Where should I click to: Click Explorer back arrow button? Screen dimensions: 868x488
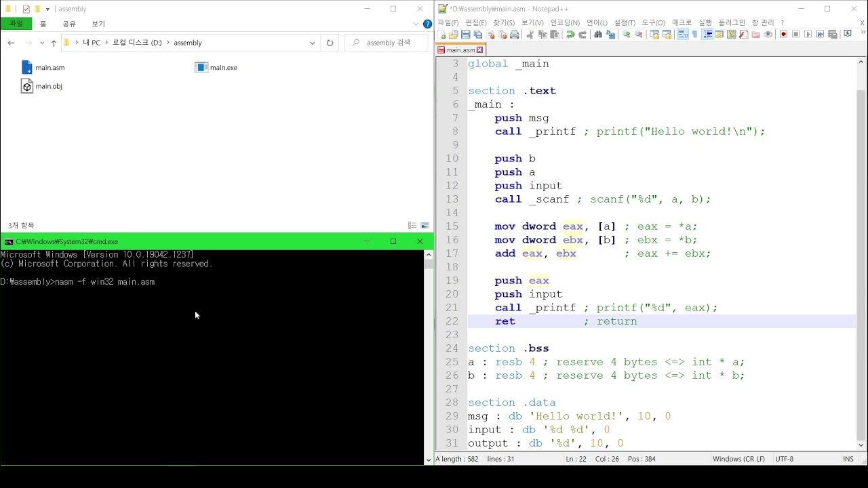click(11, 43)
